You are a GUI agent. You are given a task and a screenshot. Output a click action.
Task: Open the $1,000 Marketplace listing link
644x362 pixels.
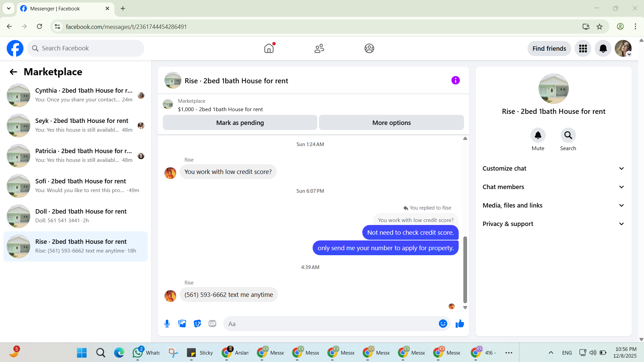click(x=220, y=109)
